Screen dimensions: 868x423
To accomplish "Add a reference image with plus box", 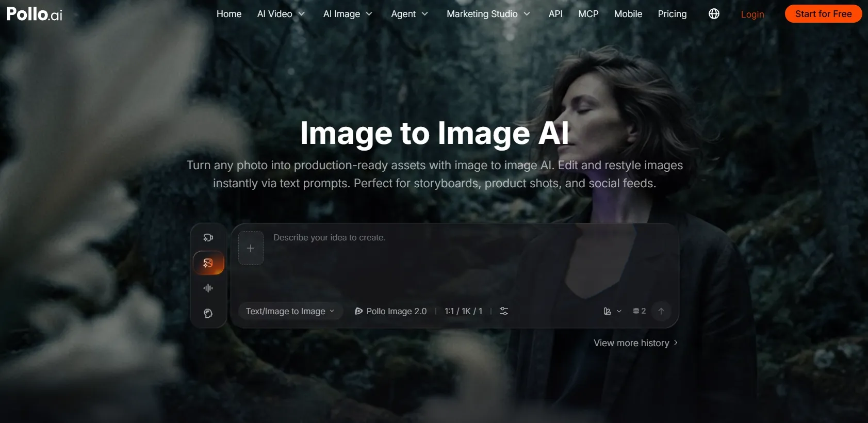I will (251, 248).
